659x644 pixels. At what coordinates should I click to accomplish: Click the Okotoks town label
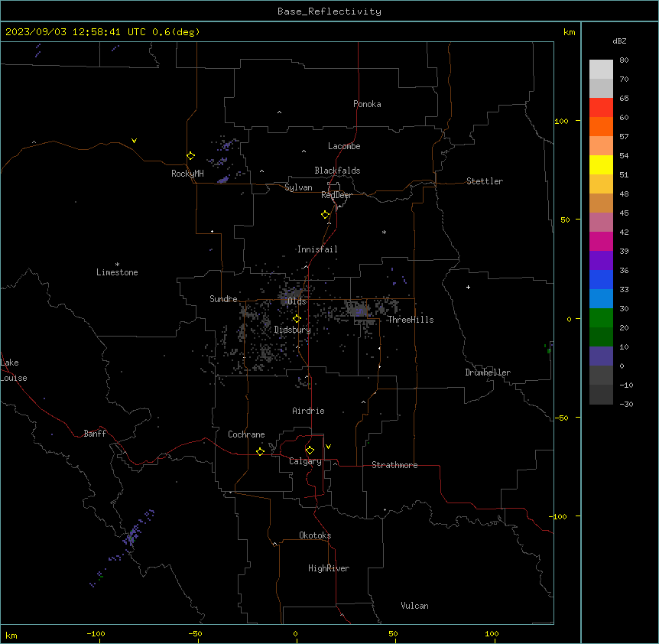(315, 535)
